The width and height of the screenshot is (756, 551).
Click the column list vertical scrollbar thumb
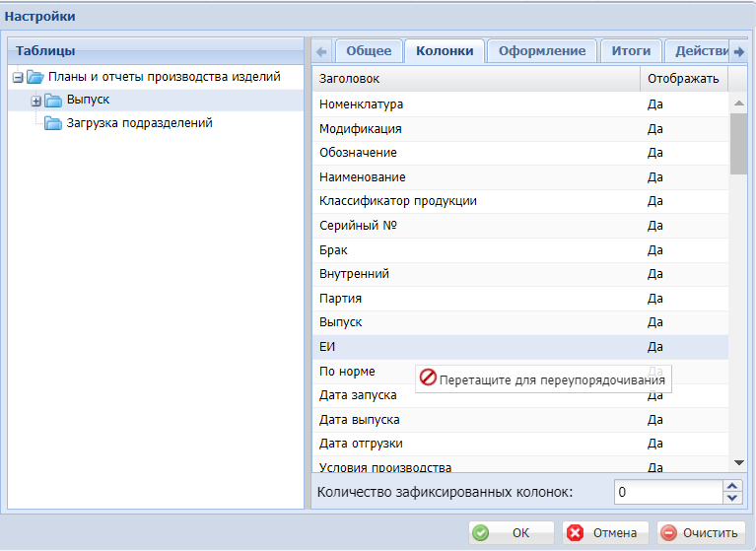tap(738, 143)
